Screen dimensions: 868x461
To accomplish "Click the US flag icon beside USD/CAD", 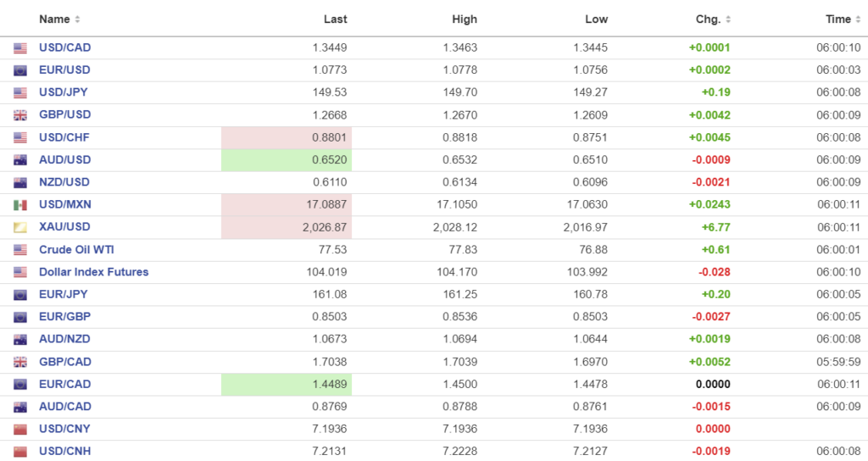I will (20, 48).
